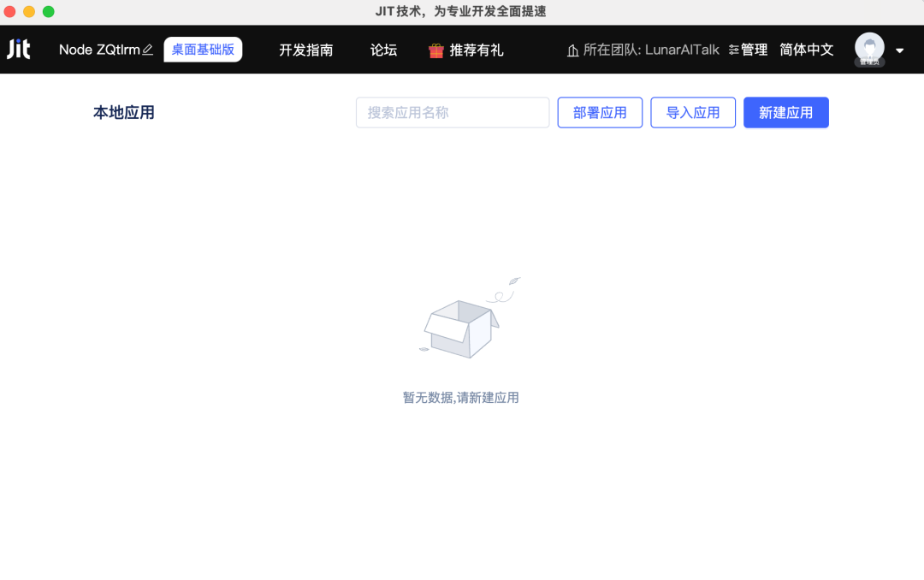Focus the 搜索应用名称 search field
Viewport: 924px width, 580px height.
pos(453,113)
